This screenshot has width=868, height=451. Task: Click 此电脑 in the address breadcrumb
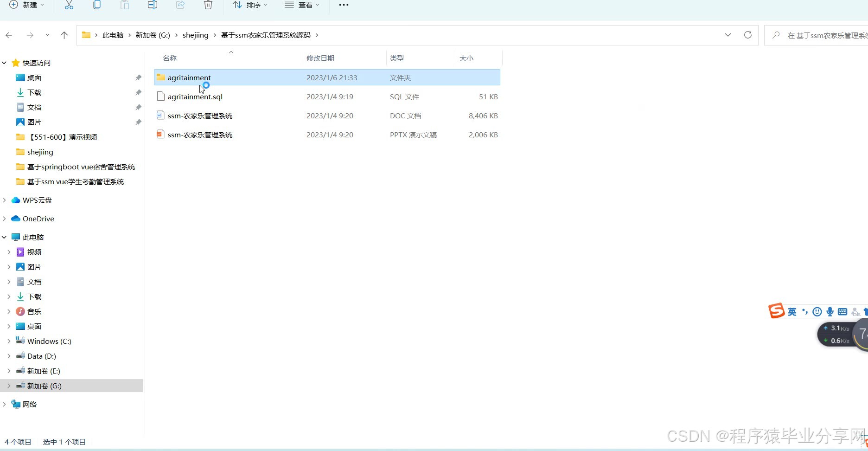[x=113, y=35]
